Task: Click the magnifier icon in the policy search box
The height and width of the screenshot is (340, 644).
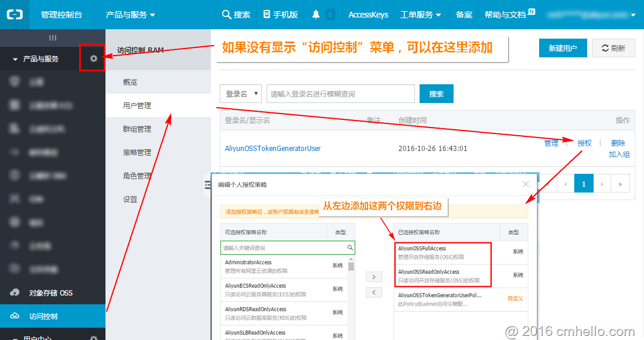Action: tap(350, 248)
